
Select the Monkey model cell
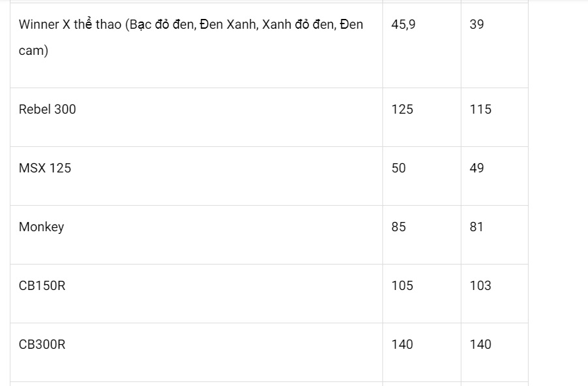pos(41,227)
